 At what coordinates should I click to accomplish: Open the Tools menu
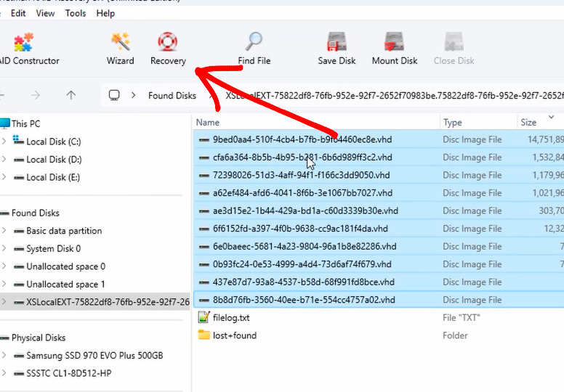(76, 13)
